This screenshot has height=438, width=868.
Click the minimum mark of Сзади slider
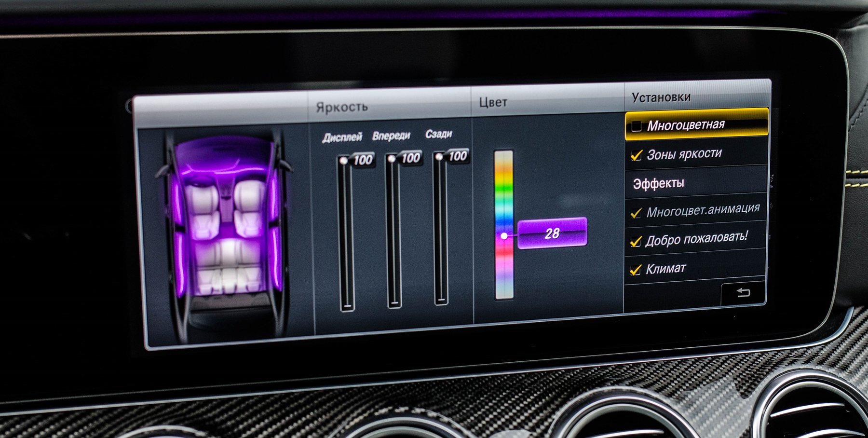pos(441,300)
